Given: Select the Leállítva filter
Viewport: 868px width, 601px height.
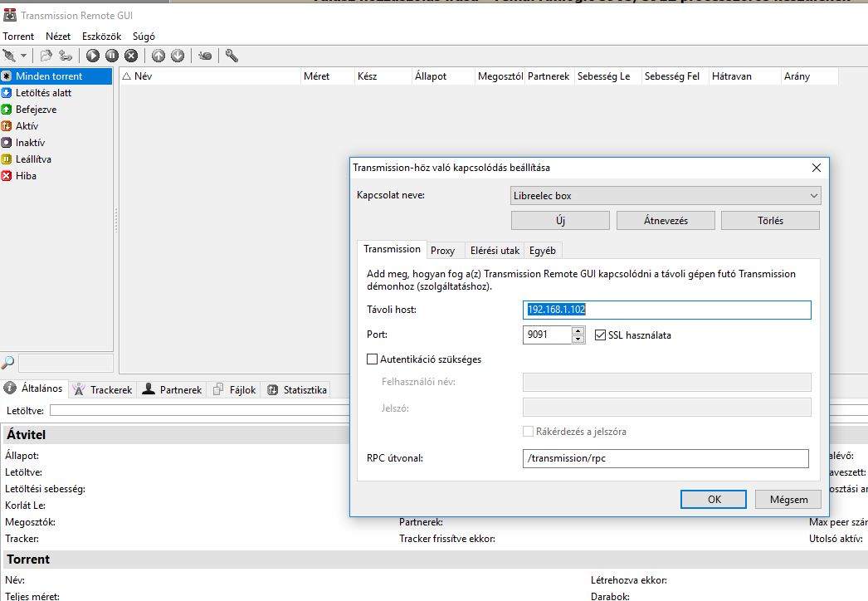Looking at the screenshot, I should point(56,159).
